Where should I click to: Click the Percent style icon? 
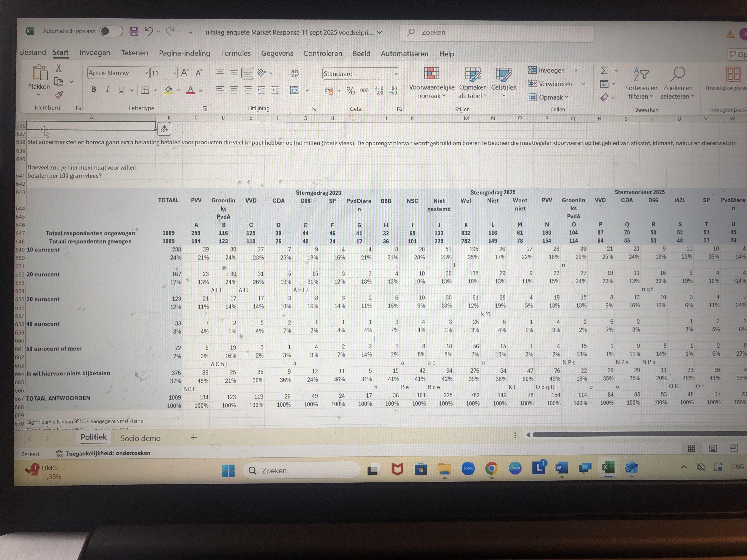tap(351, 91)
